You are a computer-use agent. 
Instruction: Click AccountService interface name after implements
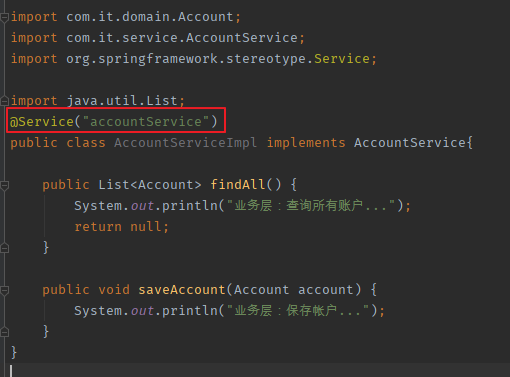click(x=410, y=143)
